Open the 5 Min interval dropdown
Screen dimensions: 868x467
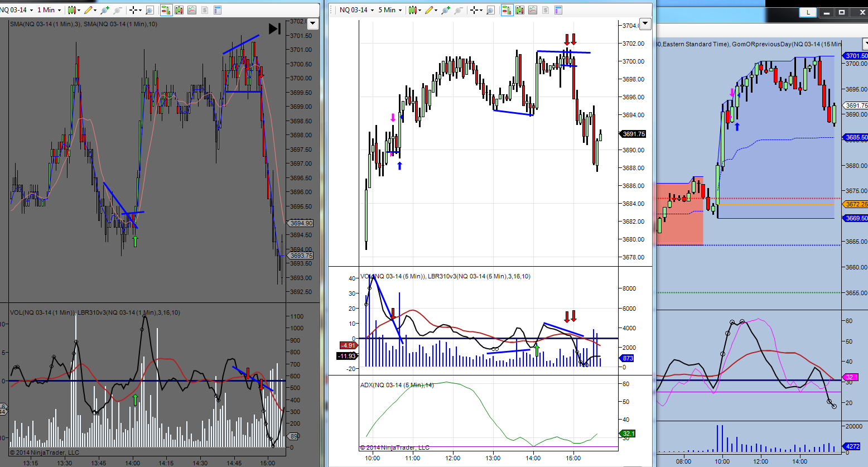(x=390, y=10)
